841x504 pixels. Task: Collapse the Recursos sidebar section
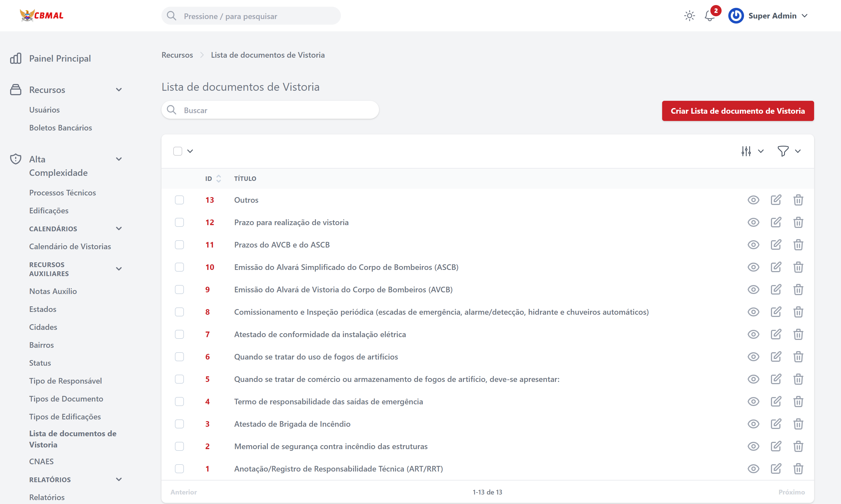(x=119, y=89)
